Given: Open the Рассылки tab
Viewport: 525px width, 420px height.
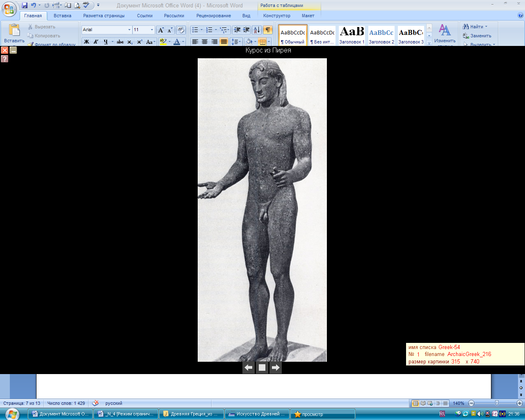Looking at the screenshot, I should click(174, 16).
